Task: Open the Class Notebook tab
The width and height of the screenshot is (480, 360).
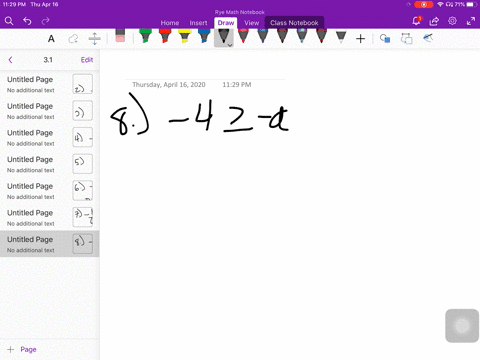Action: coord(294,23)
